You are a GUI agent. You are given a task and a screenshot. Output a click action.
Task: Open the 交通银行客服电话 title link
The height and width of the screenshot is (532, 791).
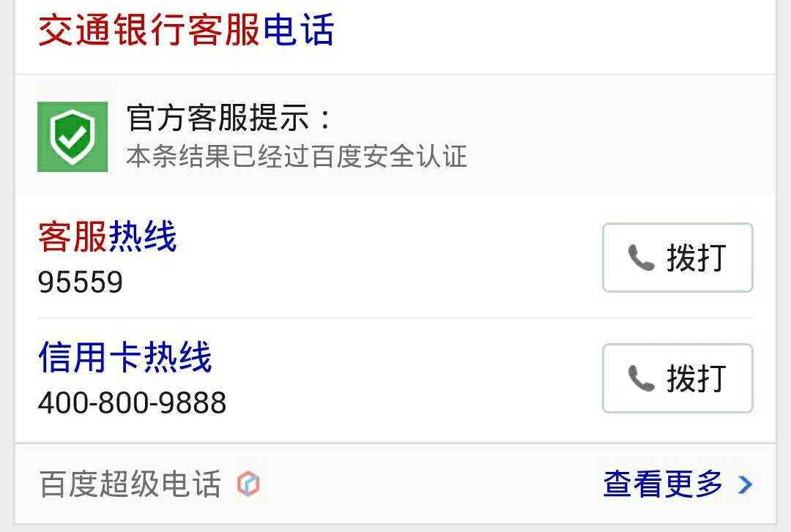(x=185, y=30)
